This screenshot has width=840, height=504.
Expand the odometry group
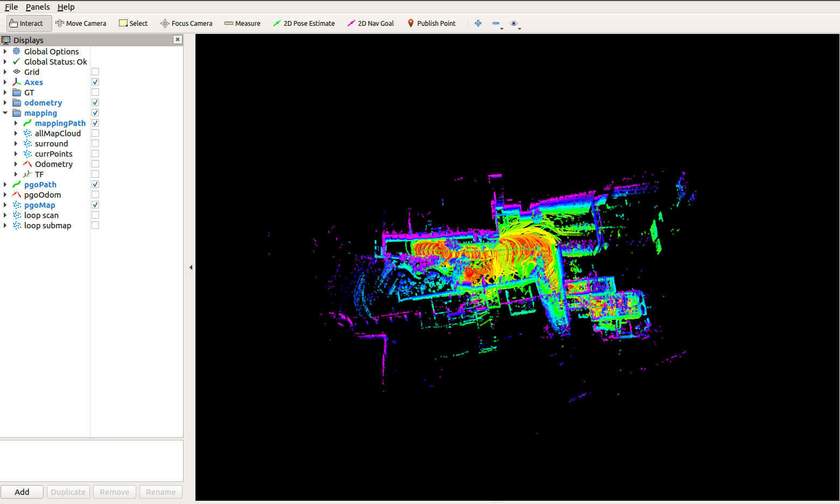click(5, 102)
